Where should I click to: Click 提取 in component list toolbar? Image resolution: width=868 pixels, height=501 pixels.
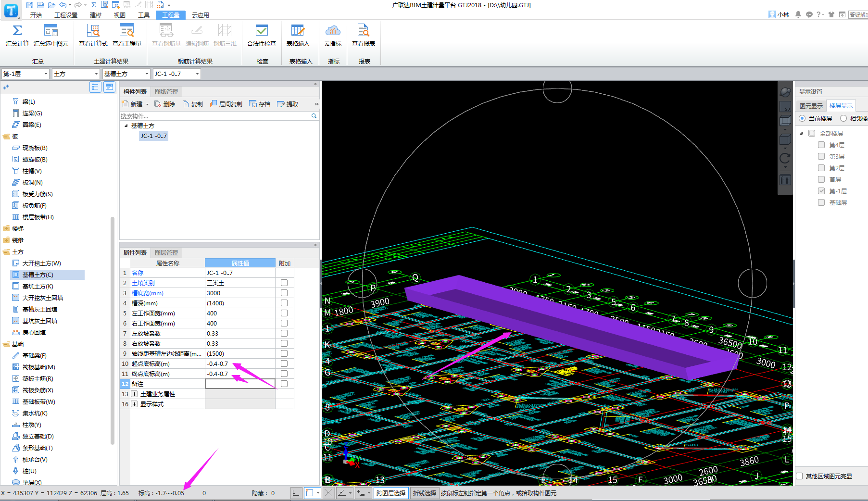coord(288,104)
